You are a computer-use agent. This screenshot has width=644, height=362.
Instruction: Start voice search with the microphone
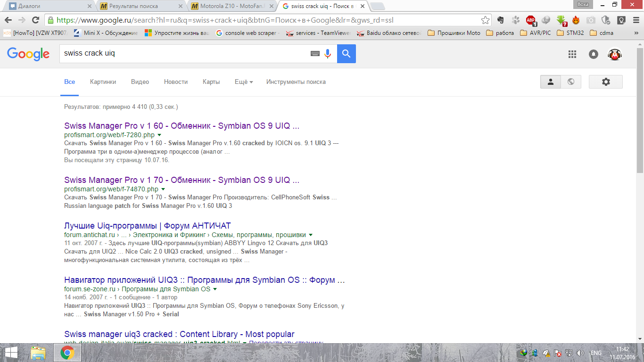click(328, 54)
